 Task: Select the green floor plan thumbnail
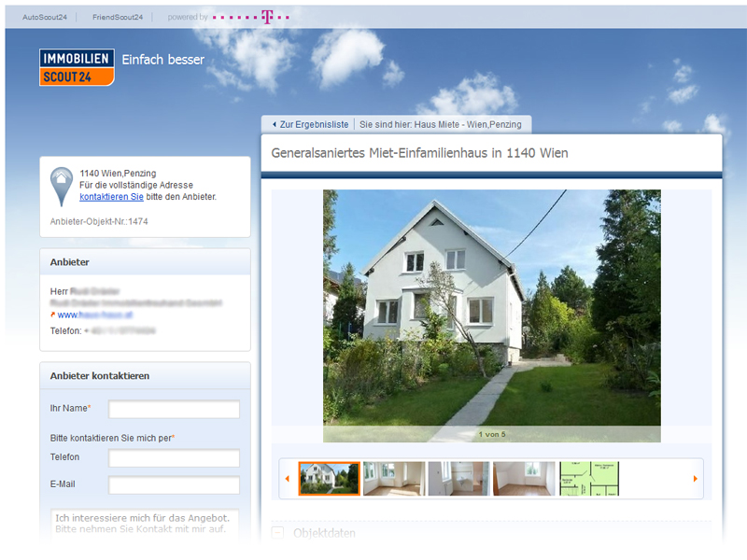(x=589, y=479)
